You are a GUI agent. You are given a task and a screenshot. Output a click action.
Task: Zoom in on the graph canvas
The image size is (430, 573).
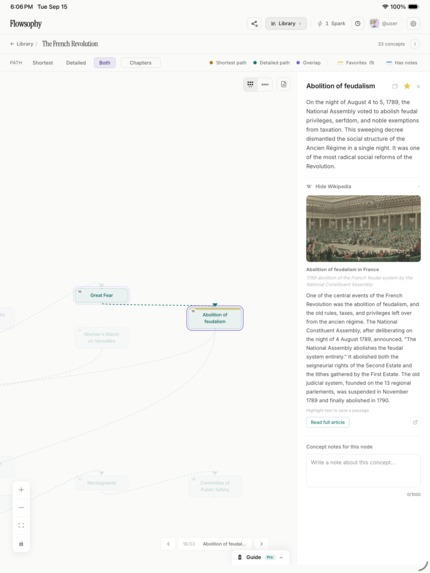point(21,490)
